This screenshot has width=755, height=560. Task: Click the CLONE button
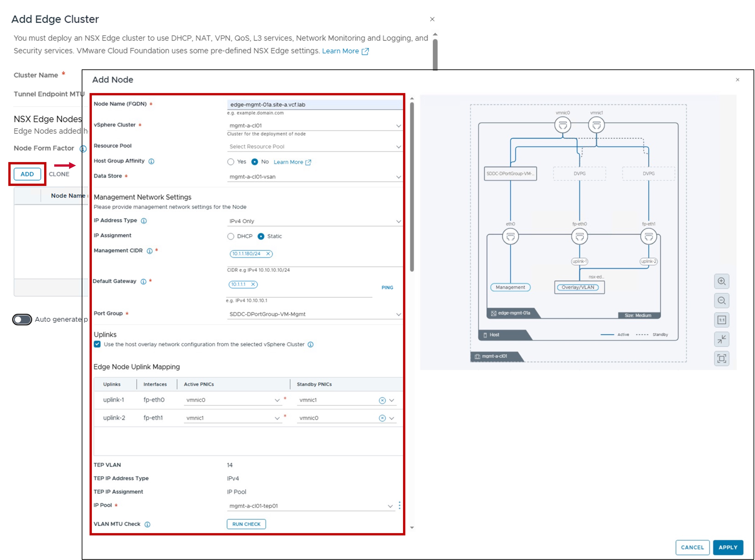coord(59,174)
